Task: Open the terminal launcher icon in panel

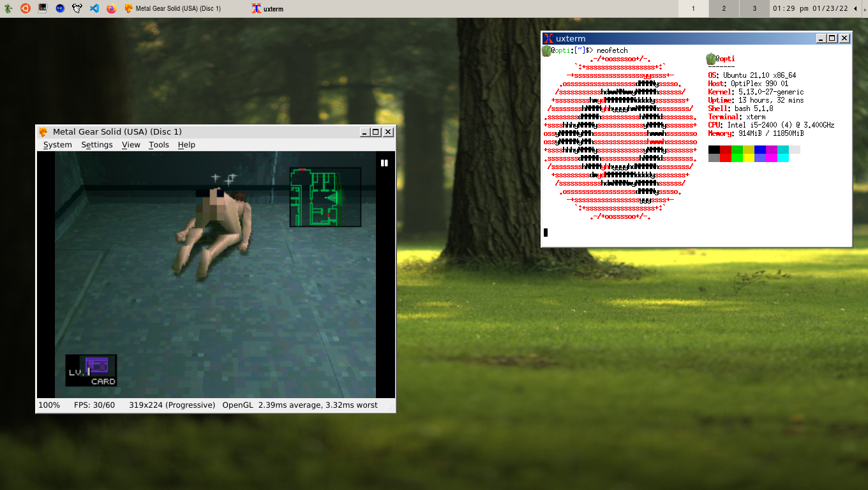Action: coord(42,8)
